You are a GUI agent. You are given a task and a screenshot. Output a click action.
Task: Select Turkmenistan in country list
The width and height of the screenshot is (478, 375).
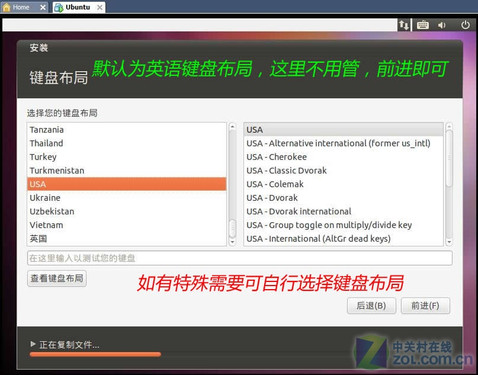[127, 171]
